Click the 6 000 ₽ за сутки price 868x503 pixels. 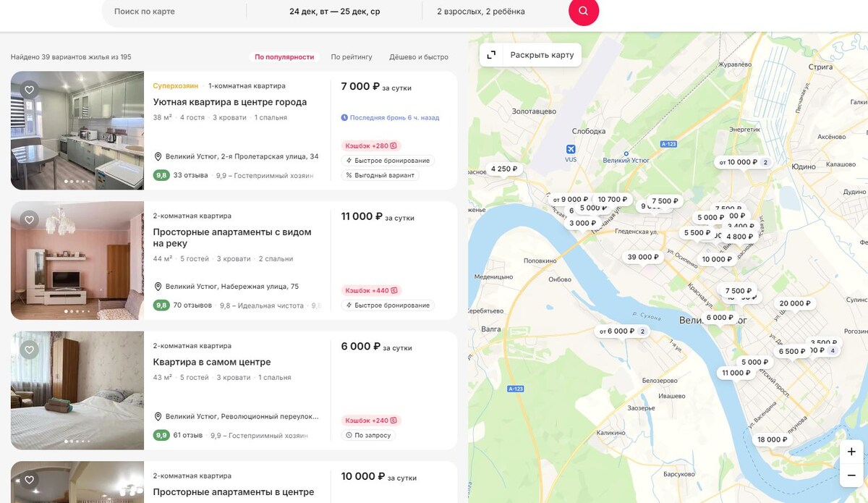point(376,347)
